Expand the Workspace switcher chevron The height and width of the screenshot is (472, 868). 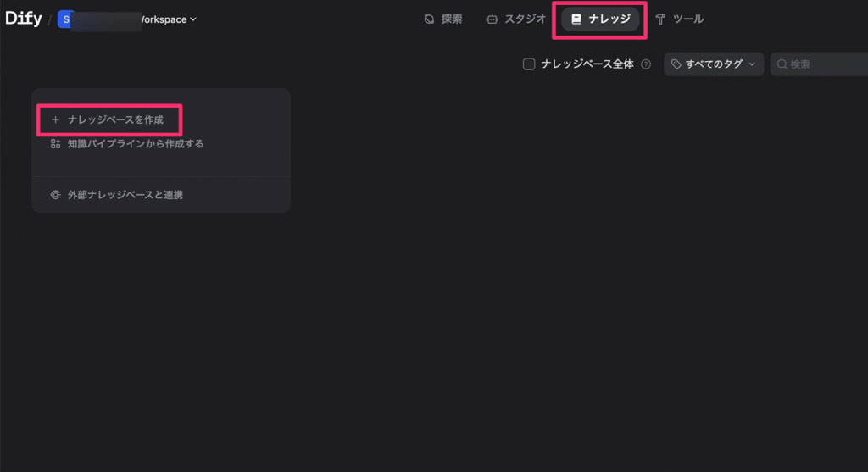tap(194, 19)
